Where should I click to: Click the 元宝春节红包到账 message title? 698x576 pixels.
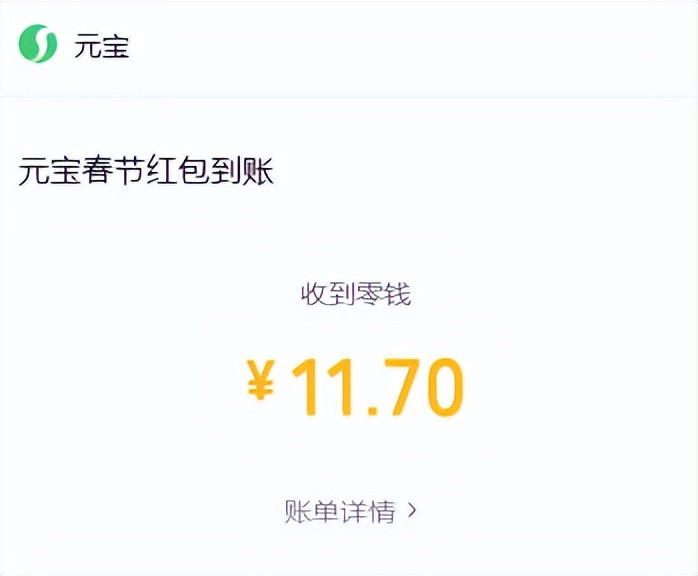[x=146, y=172]
